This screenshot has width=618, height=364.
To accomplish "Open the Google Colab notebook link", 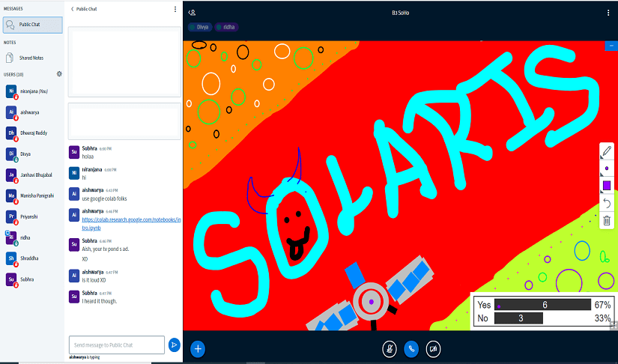I will coord(131,224).
